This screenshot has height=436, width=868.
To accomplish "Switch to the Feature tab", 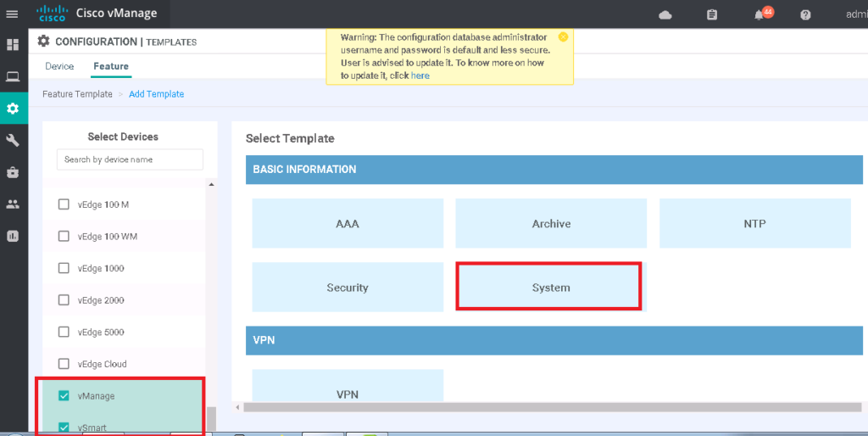I will click(111, 66).
